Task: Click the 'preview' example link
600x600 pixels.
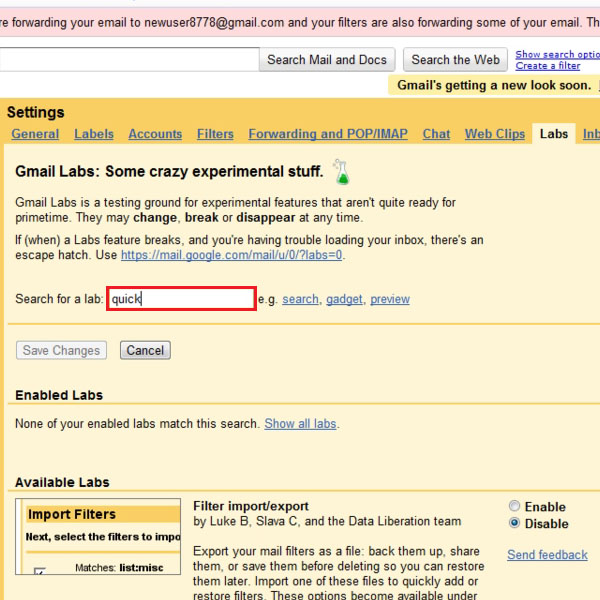Action: (390, 299)
